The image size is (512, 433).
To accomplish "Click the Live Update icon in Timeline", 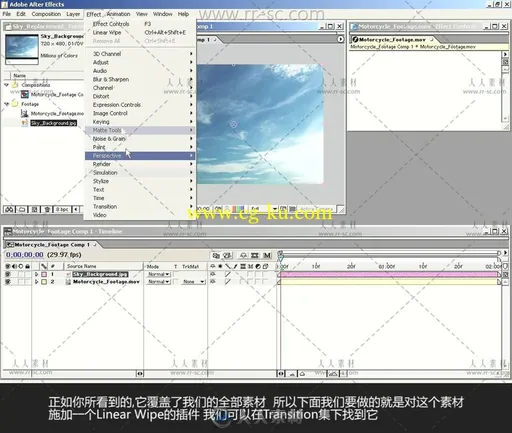I will click(216, 255).
